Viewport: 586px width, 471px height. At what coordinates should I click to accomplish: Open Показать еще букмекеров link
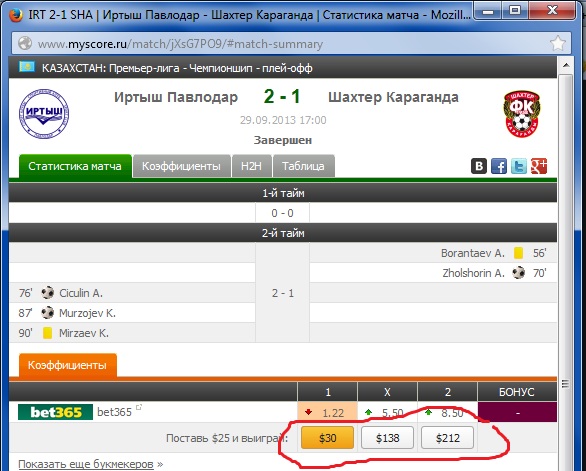coord(86,464)
